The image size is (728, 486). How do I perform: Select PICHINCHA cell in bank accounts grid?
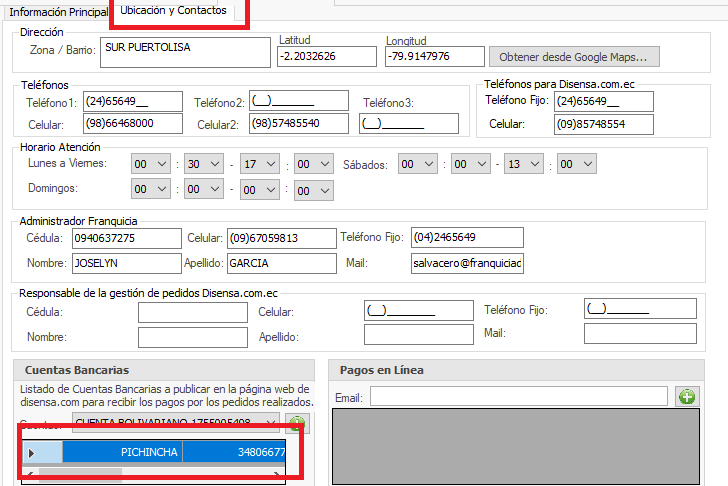[122, 453]
